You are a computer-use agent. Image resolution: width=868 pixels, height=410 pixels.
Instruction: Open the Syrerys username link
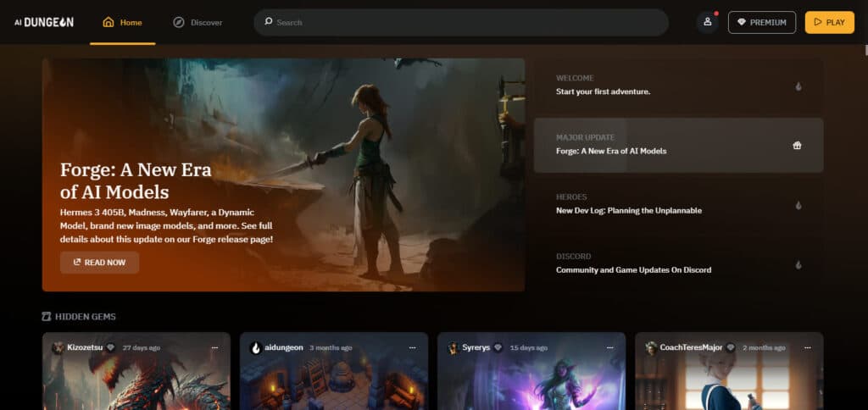pyautogui.click(x=476, y=347)
